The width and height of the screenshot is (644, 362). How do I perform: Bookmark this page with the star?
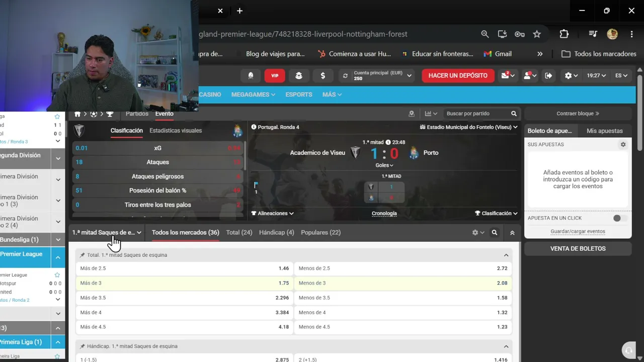coord(537,34)
